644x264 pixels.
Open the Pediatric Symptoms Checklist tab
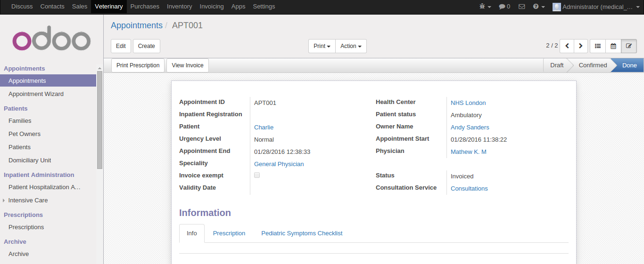[302, 233]
